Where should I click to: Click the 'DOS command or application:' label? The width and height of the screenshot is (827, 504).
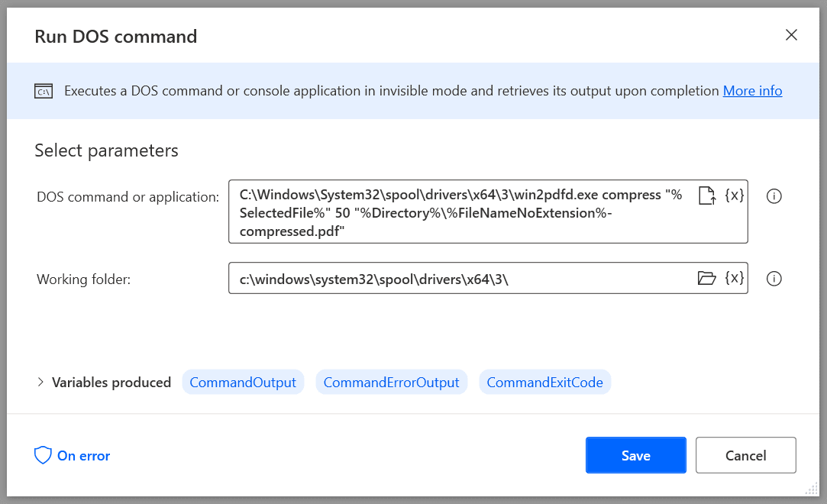click(x=128, y=197)
